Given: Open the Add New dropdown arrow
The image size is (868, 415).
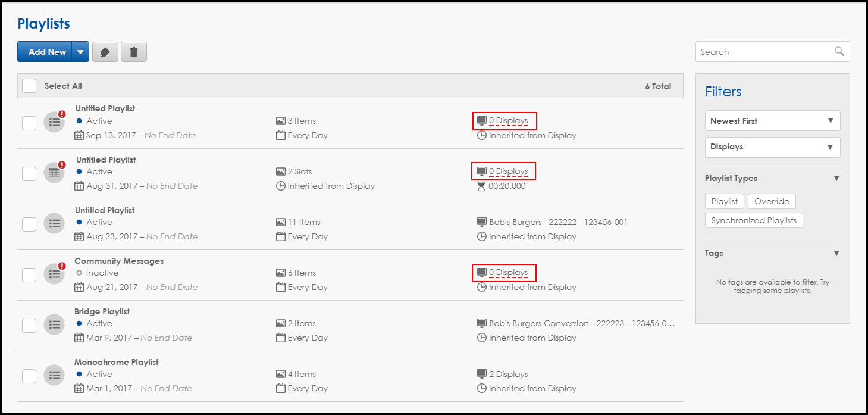Looking at the screenshot, I should click(x=80, y=52).
